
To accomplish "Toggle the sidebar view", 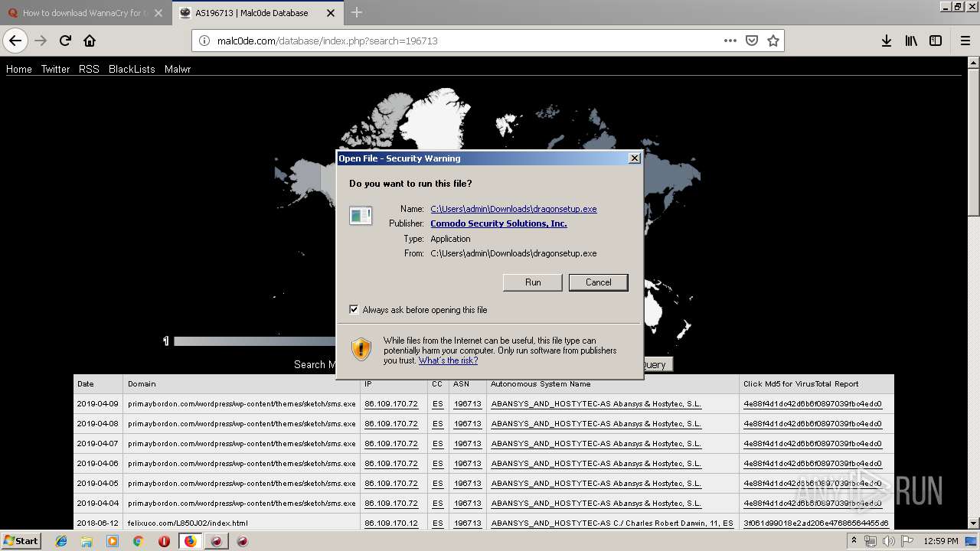I will 936,41.
